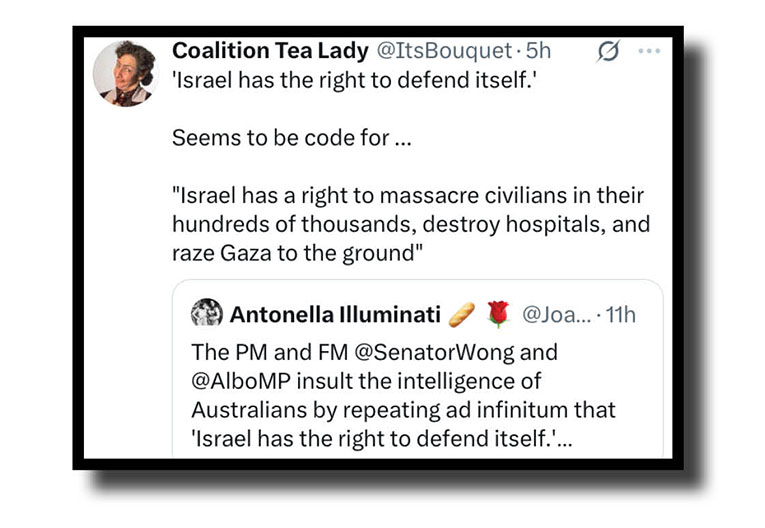Open the three-dot more options menu
This screenshot has height=528, width=765.
coord(649,51)
